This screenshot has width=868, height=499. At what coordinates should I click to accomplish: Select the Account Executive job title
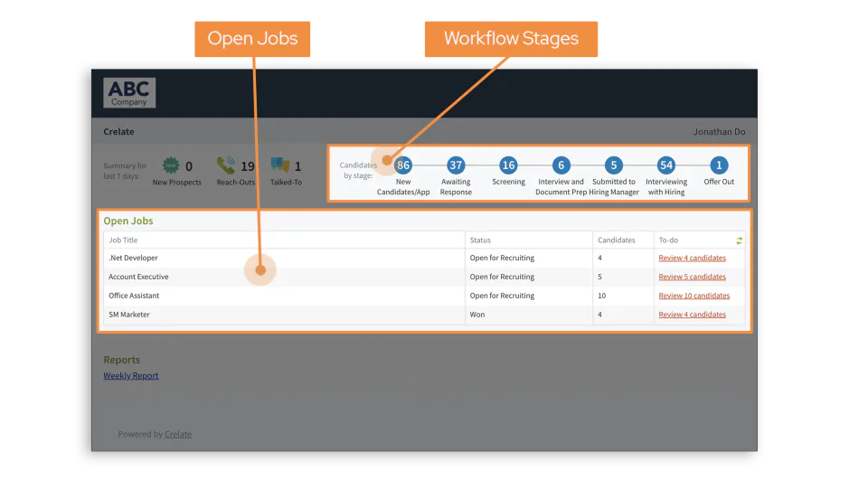[x=138, y=277]
